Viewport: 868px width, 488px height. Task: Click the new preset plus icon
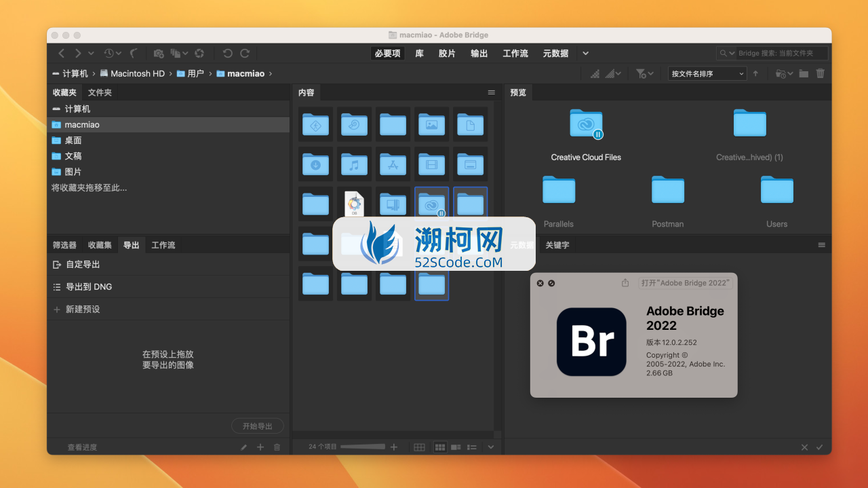pos(57,309)
